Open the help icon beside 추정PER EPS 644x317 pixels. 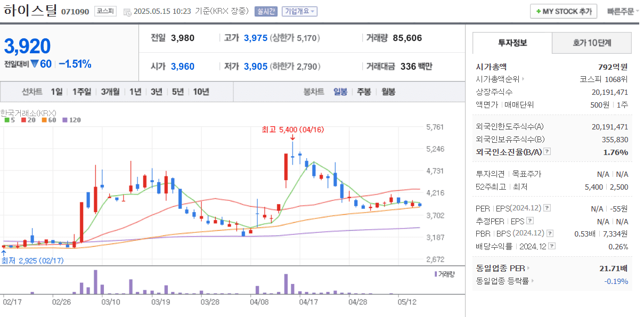coord(530,221)
